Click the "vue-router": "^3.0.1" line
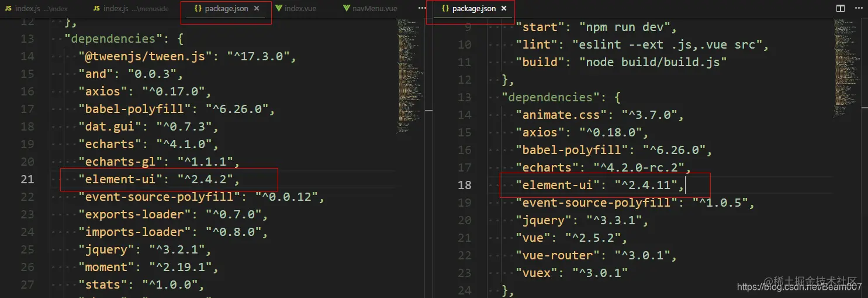Image resolution: width=868 pixels, height=298 pixels. click(x=596, y=255)
